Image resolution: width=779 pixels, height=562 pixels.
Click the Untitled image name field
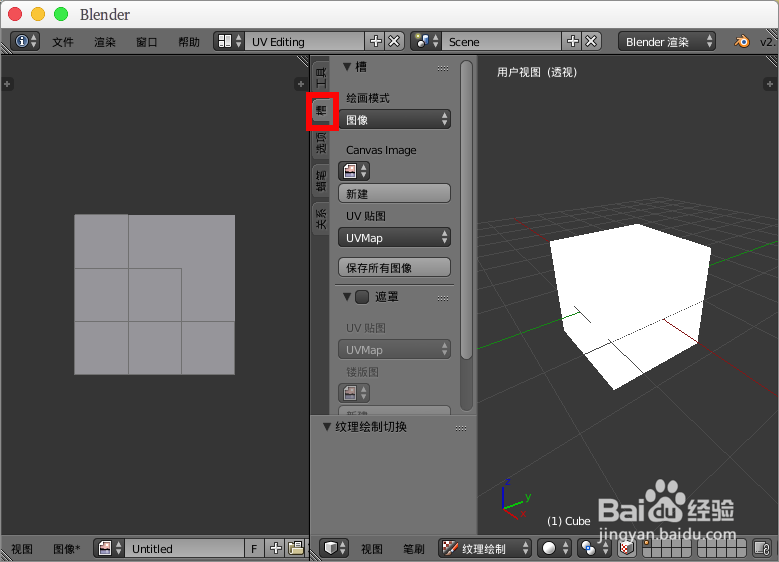[x=184, y=548]
